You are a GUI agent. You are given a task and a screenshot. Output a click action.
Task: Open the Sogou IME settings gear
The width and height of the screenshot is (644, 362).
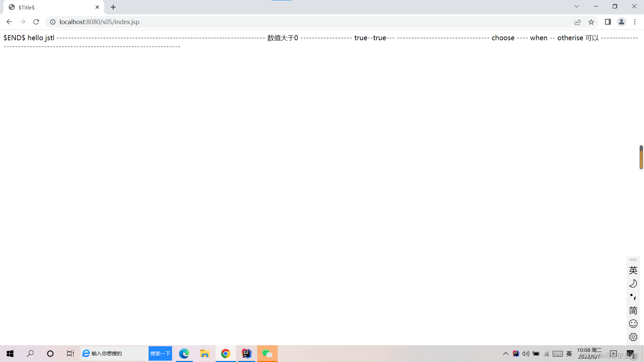pyautogui.click(x=633, y=337)
